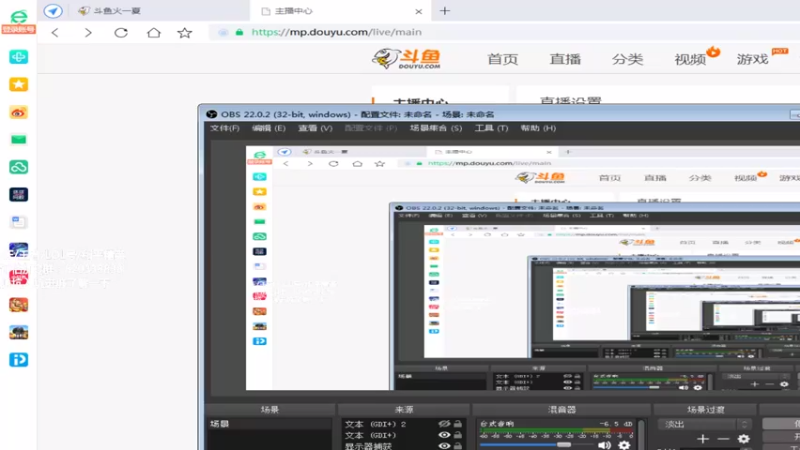The width and height of the screenshot is (800, 450).
Task: Show hidden 文本 (GDI+) 2 source
Action: [444, 424]
